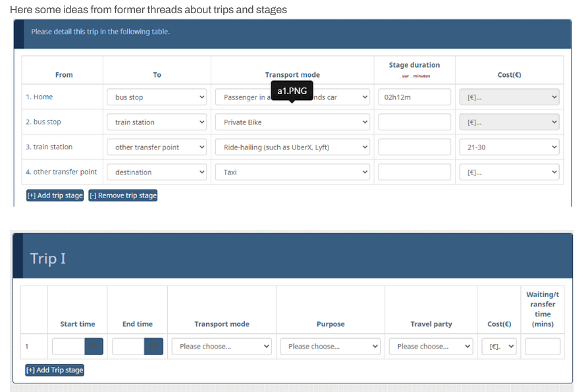Open the Ride-hailing transport mode dropdown
The image size is (588, 392).
pos(292,147)
